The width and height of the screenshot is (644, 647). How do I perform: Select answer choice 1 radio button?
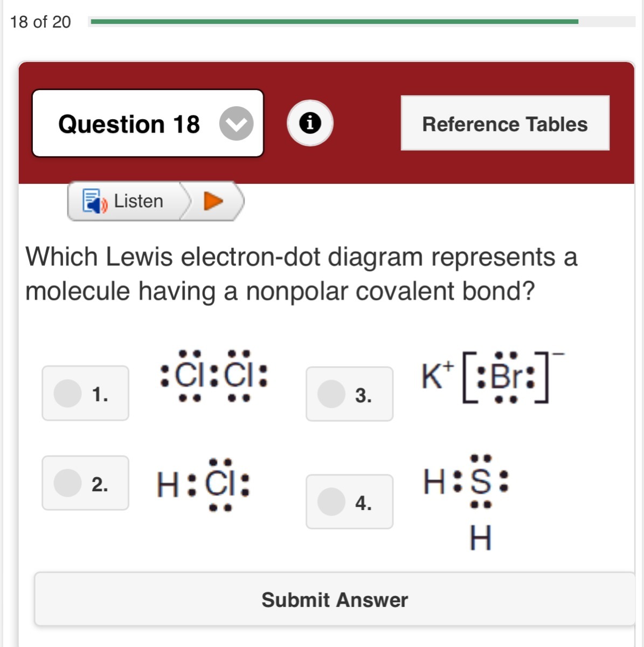coord(68,393)
